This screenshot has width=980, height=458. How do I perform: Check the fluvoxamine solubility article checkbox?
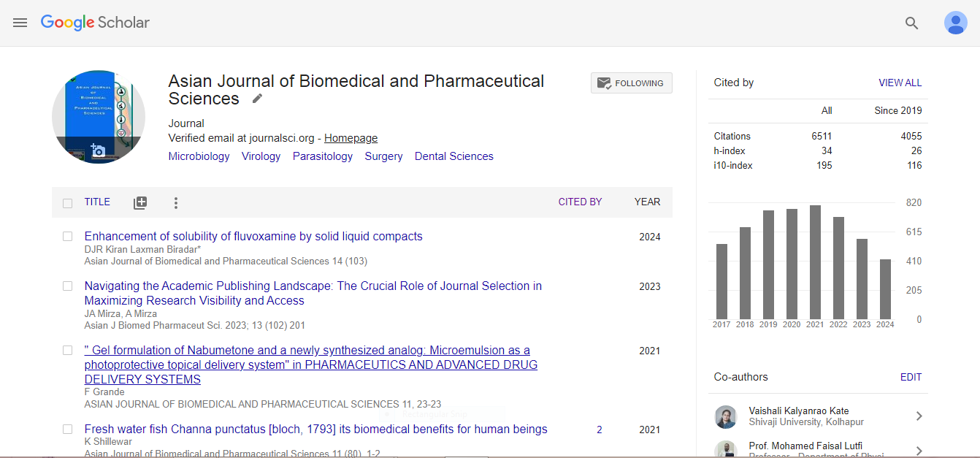67,237
